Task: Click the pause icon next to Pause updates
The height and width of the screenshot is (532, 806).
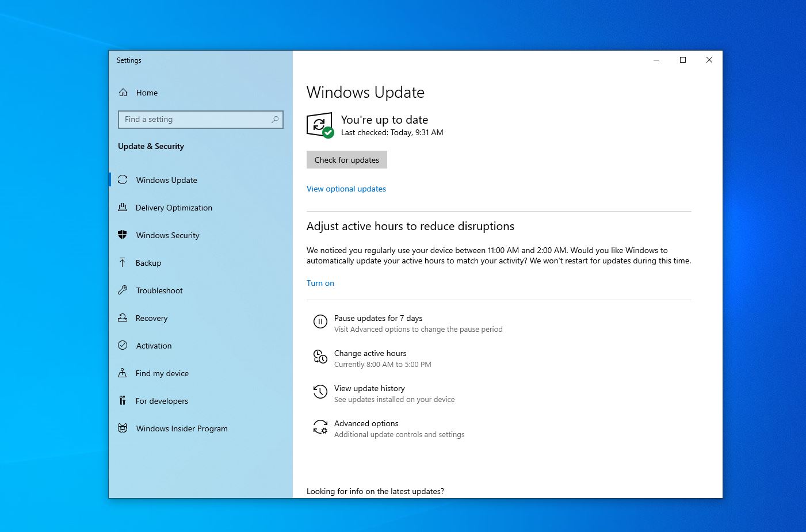Action: pos(320,322)
